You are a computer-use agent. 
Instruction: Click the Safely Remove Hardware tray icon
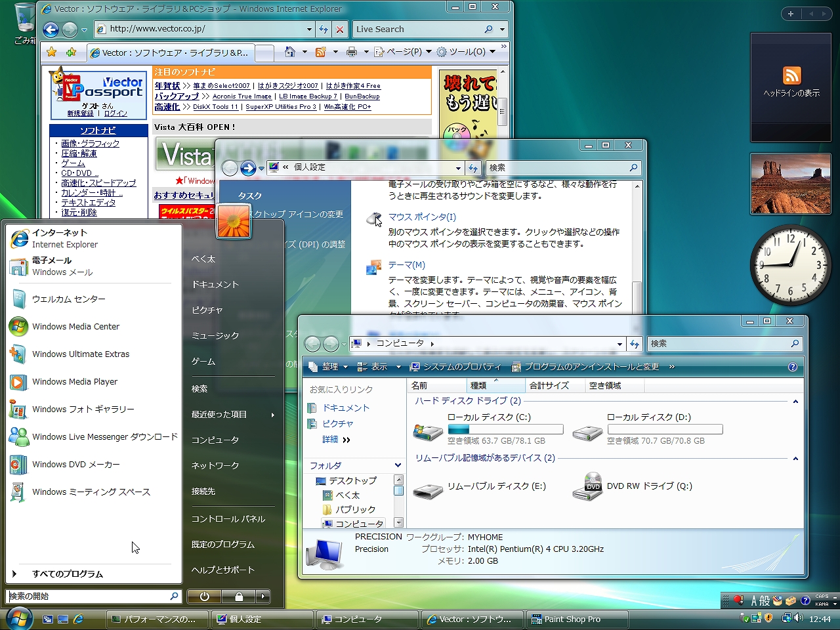pyautogui.click(x=745, y=618)
